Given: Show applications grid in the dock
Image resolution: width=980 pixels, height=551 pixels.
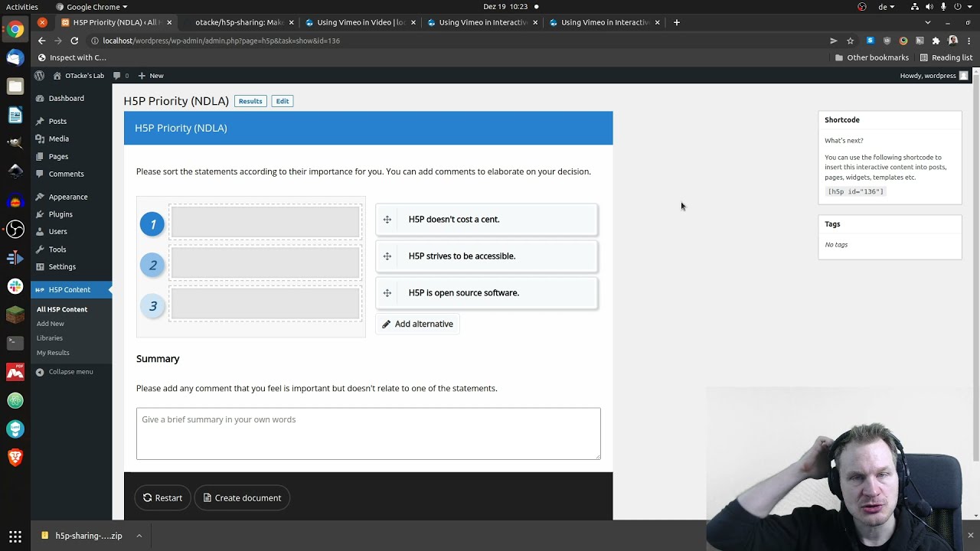Looking at the screenshot, I should 15,536.
